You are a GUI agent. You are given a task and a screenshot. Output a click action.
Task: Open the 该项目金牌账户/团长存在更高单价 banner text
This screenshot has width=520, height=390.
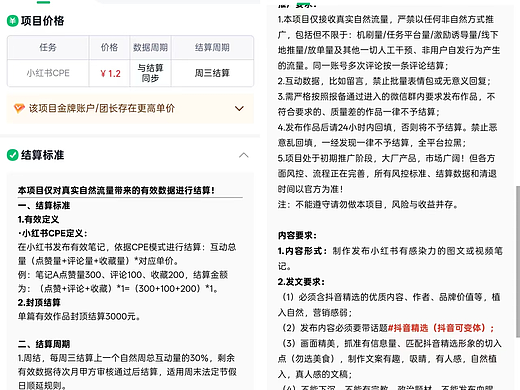(102, 108)
